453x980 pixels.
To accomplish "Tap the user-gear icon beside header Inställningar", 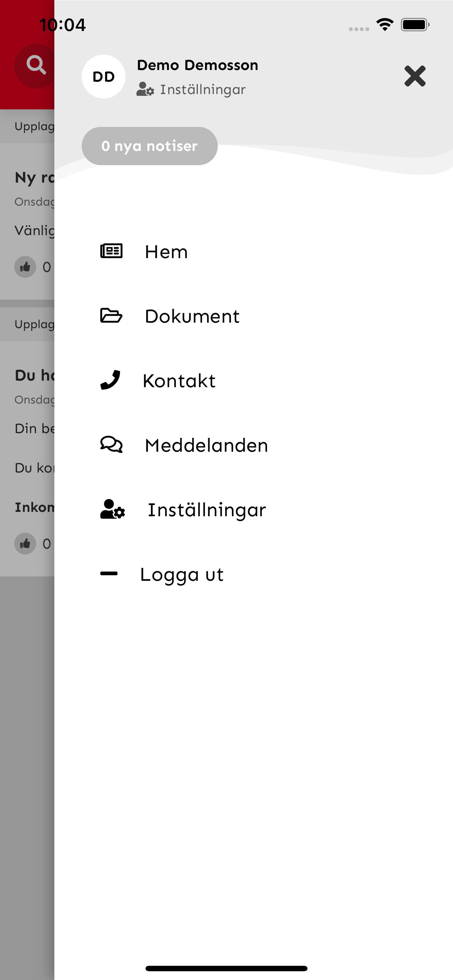I will point(145,89).
